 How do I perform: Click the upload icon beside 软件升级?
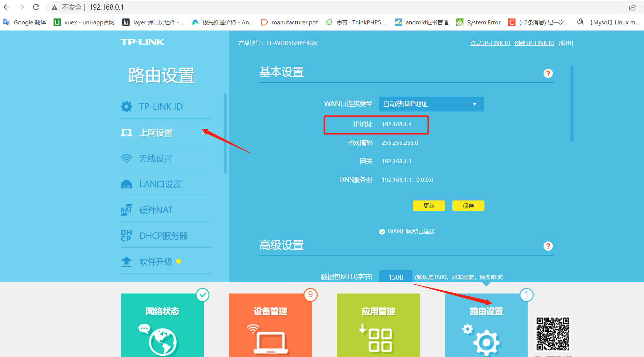pyautogui.click(x=126, y=262)
